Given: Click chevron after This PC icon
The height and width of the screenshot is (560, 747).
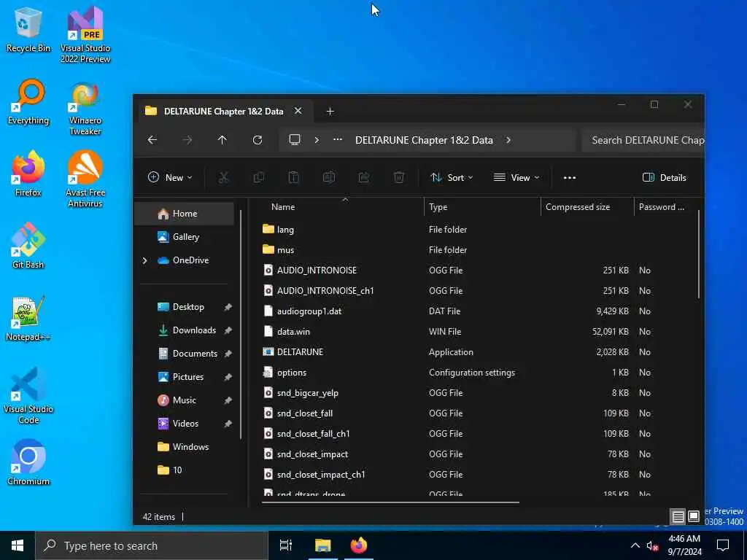Looking at the screenshot, I should [317, 140].
